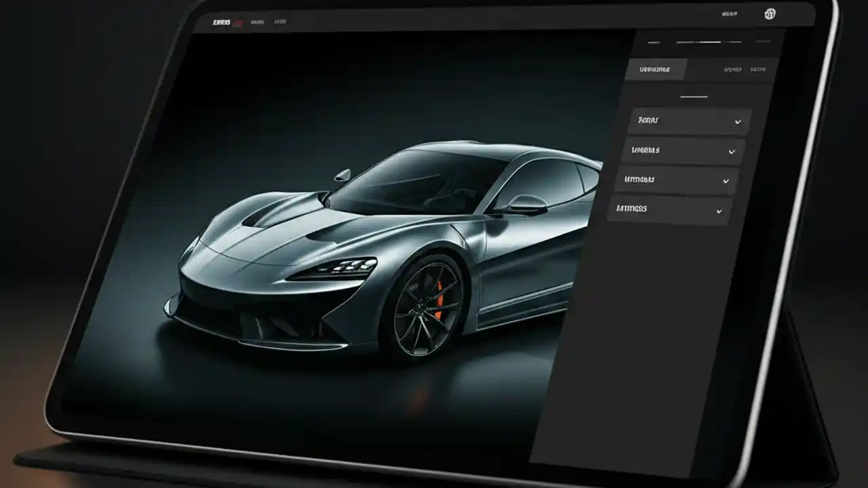The height and width of the screenshot is (488, 868).
Task: Click the chevron icon on the top options row
Action: point(736,120)
